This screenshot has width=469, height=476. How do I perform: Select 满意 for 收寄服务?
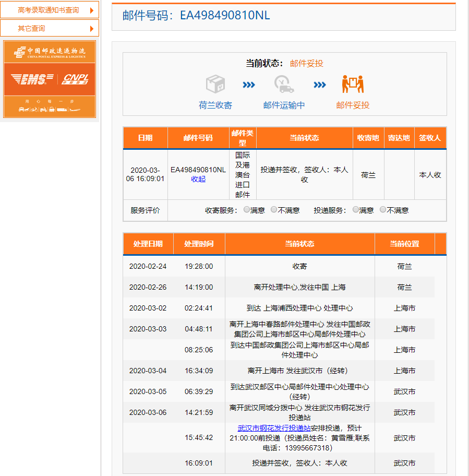point(247,209)
